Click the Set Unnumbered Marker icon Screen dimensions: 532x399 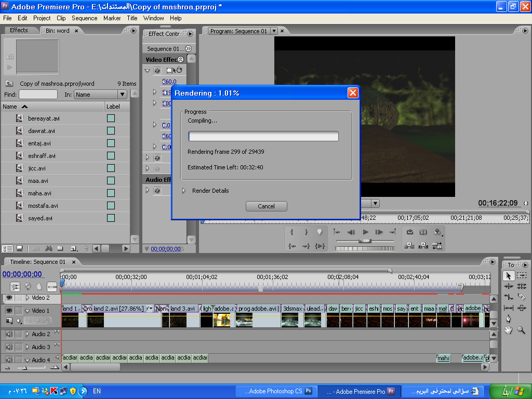pyautogui.click(x=320, y=232)
